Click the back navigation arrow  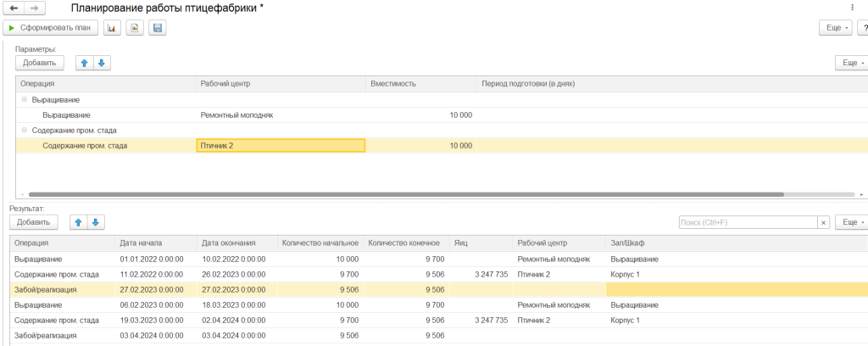(14, 8)
